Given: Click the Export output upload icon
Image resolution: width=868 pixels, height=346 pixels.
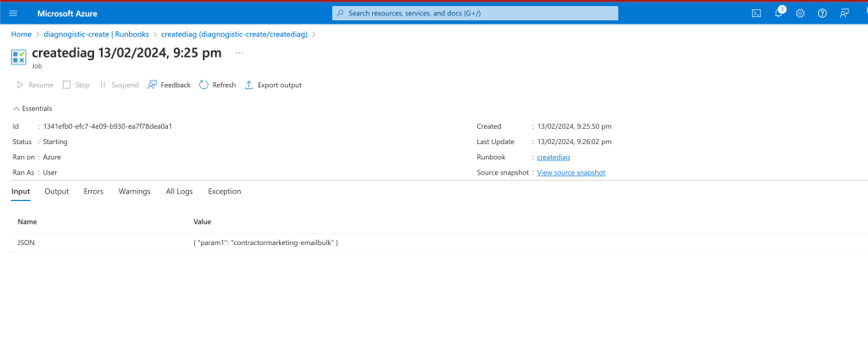Looking at the screenshot, I should click(x=249, y=85).
